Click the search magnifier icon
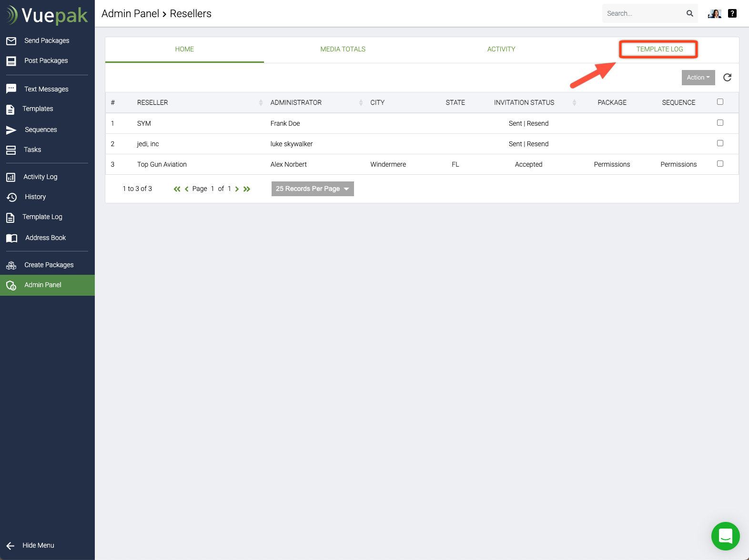The height and width of the screenshot is (560, 749). 689,13
